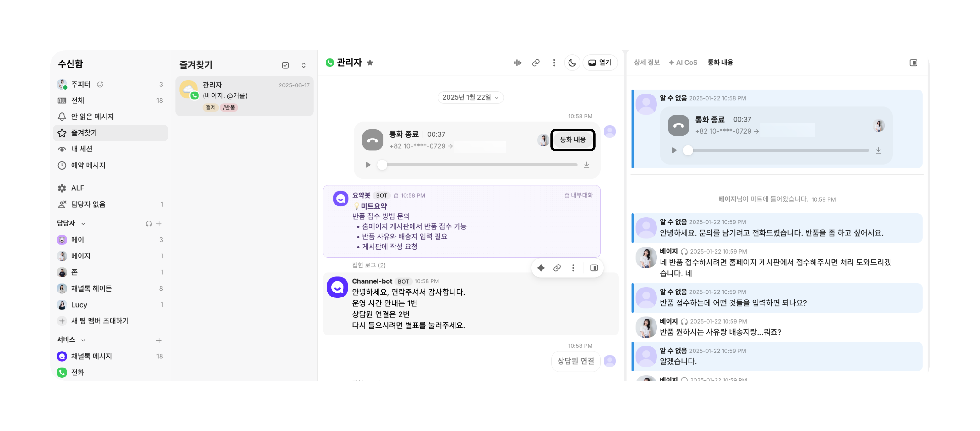Viewport: 980px width, 431px height.
Task: Click the seek slider in the 통화 내용 panel
Action: pos(776,151)
